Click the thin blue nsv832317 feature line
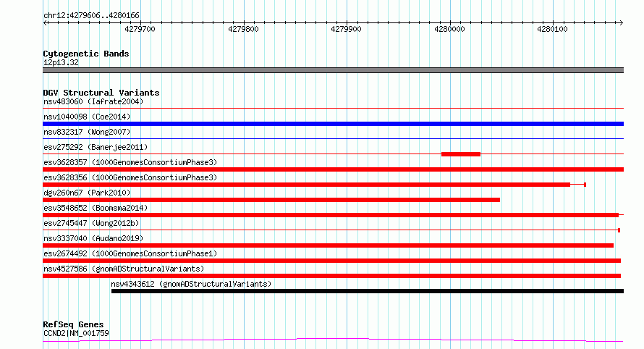 [333, 139]
